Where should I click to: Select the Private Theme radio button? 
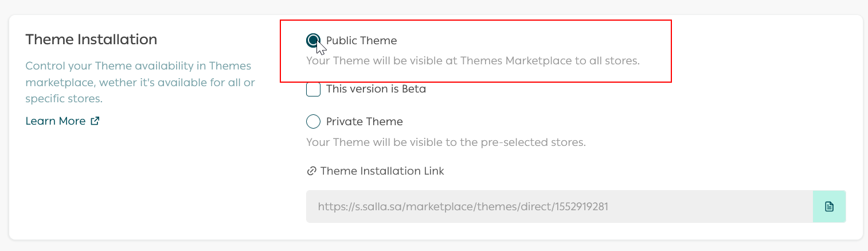coord(313,122)
